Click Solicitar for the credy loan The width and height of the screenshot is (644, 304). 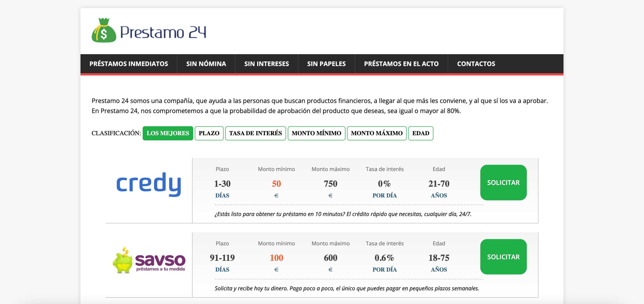503,182
